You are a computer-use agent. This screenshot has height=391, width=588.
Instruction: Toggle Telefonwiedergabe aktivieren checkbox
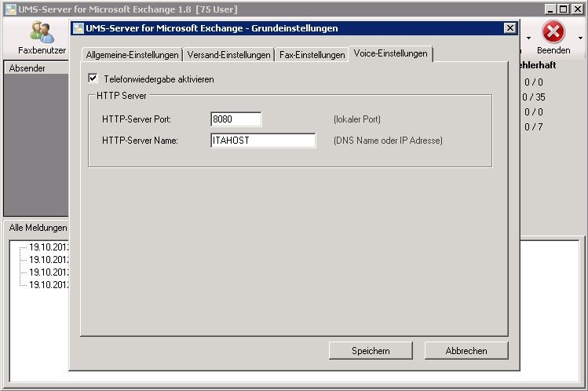(93, 79)
